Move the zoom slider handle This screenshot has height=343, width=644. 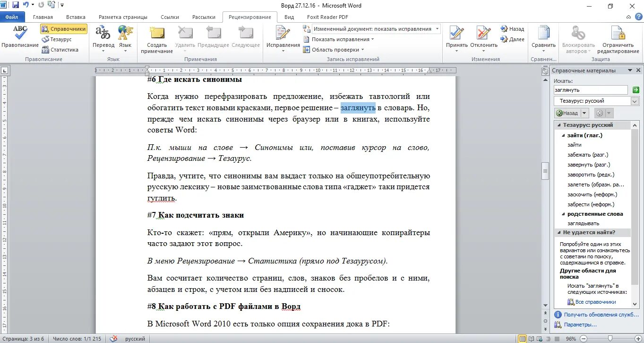[x=611, y=339]
